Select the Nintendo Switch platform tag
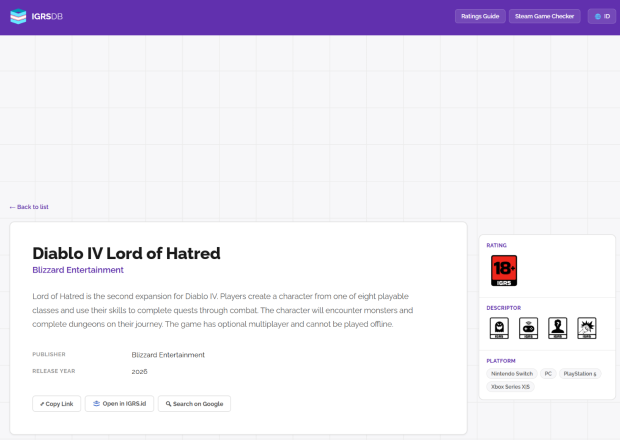Viewport: 620px width, 440px height. (x=512, y=374)
